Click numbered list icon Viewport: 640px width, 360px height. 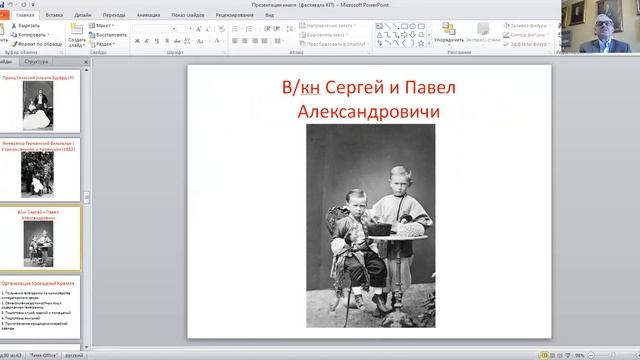pyautogui.click(x=250, y=29)
